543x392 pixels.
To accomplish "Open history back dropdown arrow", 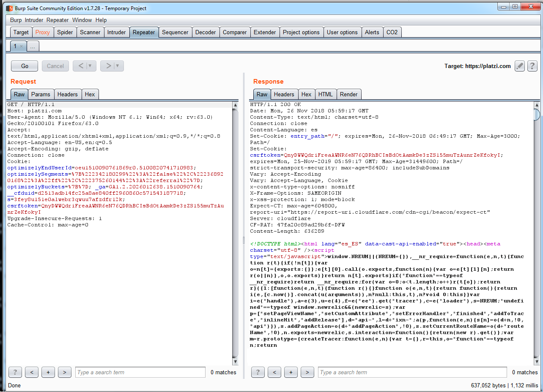I will [90, 66].
